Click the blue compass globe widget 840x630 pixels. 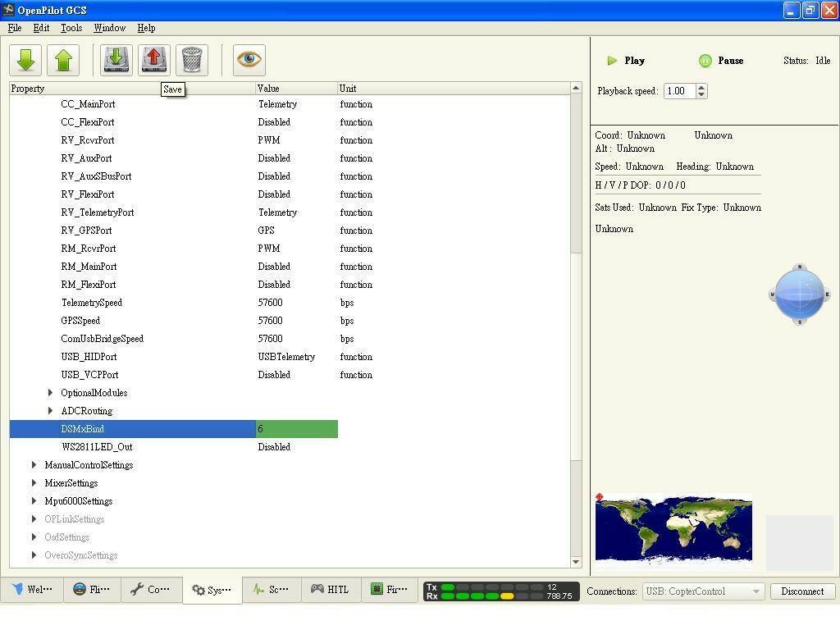(x=800, y=294)
